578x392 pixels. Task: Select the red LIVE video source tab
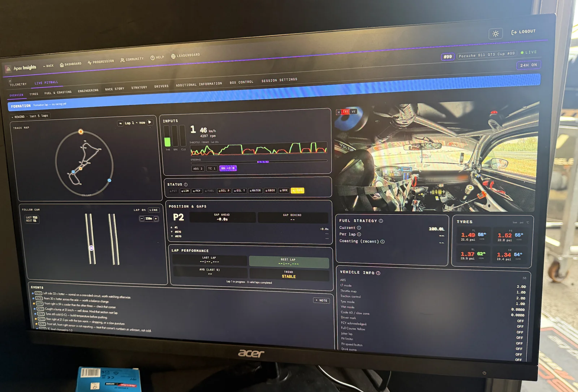(345, 112)
